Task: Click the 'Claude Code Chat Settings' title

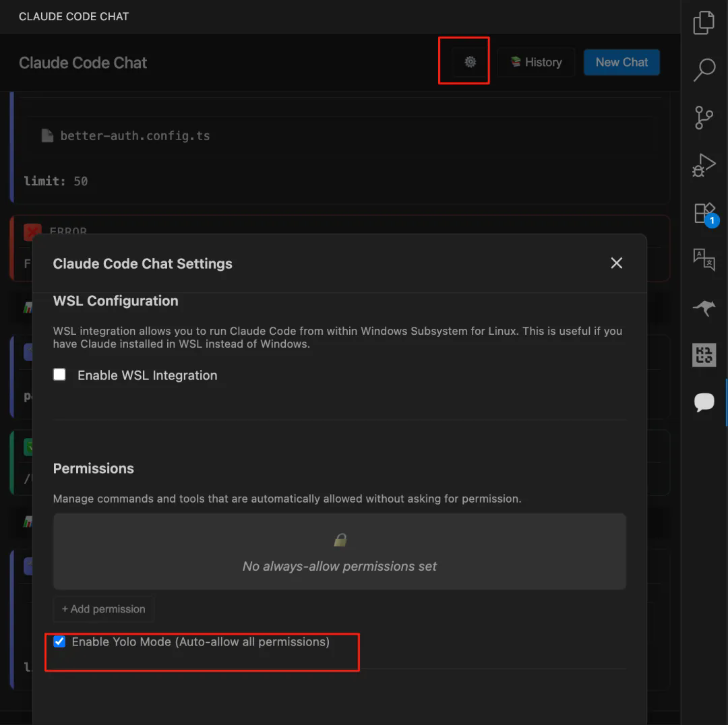Action: pos(142,263)
